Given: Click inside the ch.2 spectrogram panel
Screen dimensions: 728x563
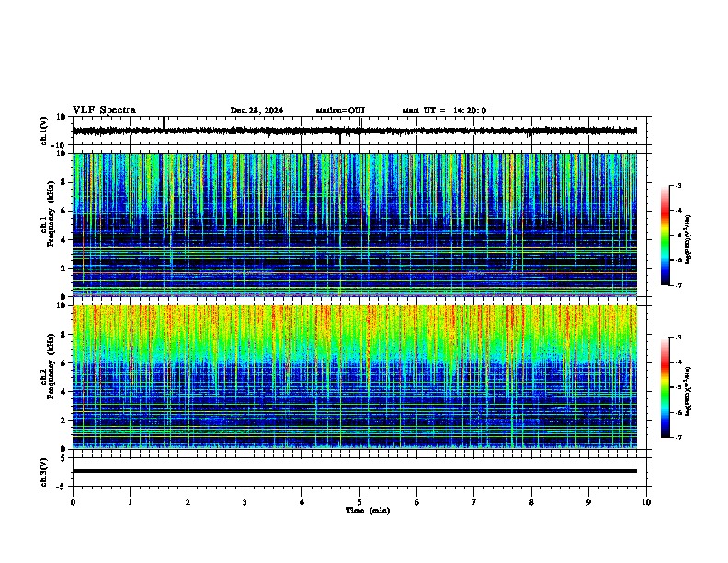Looking at the screenshot, I should coord(355,377).
